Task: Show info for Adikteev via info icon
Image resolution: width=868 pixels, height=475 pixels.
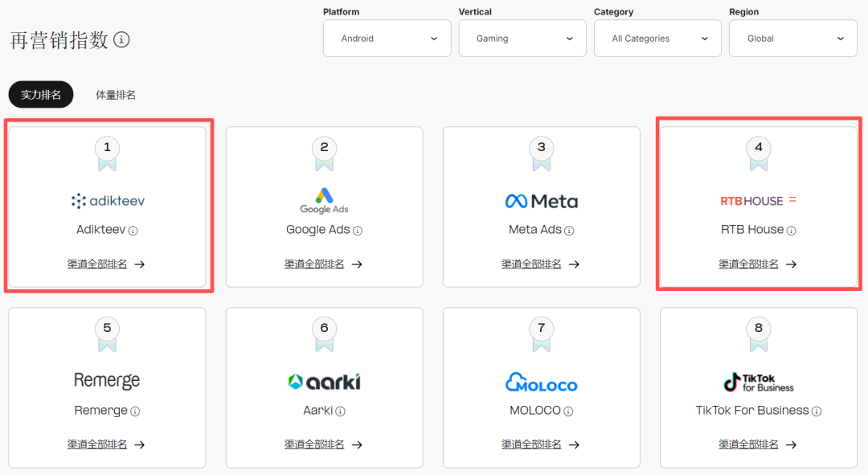Action: point(133,231)
